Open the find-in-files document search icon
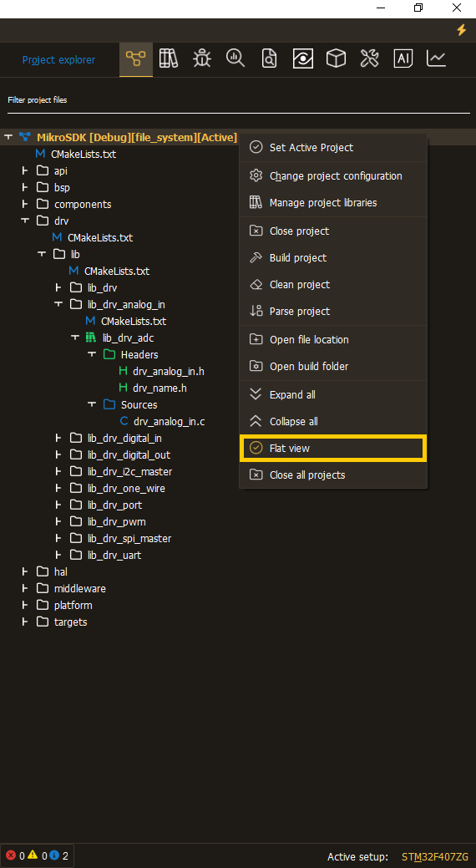 [269, 58]
